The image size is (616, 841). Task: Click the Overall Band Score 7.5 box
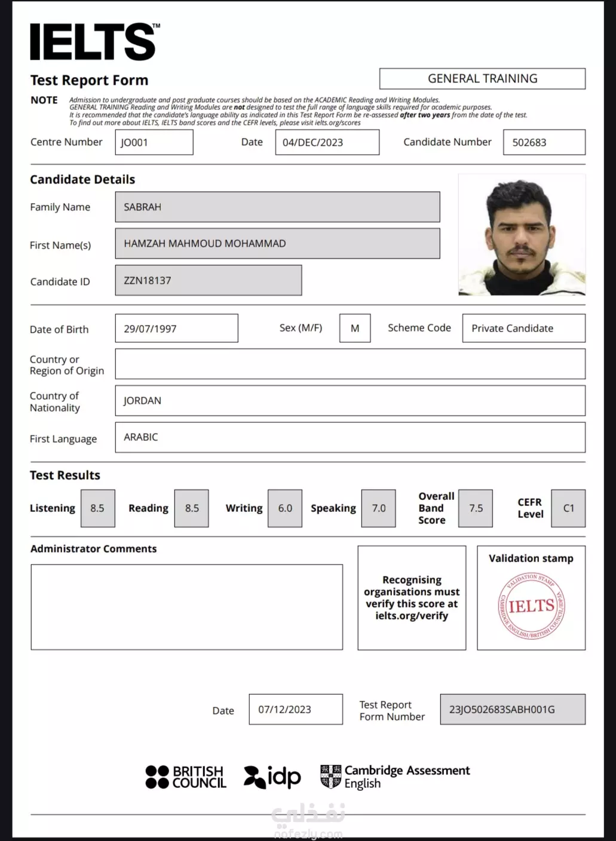point(476,508)
